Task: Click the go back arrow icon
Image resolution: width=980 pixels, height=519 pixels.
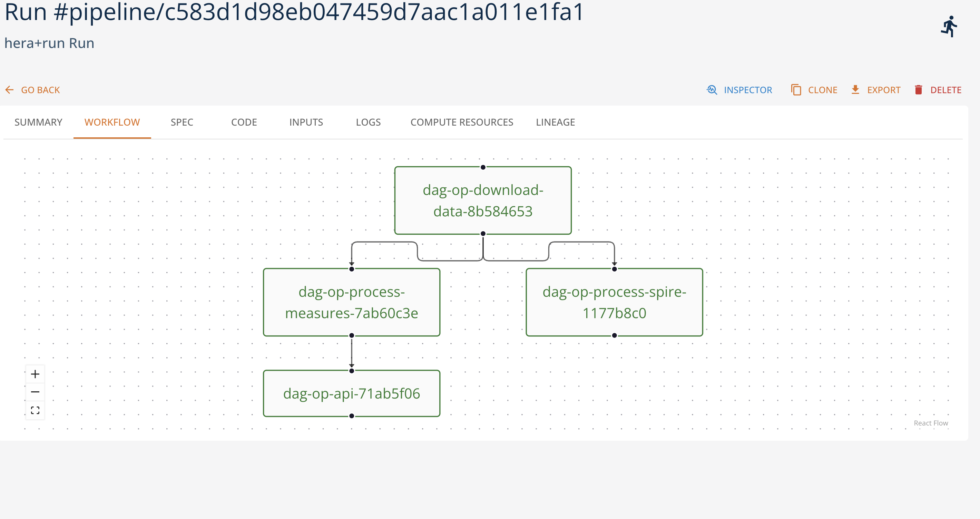Action: tap(9, 90)
